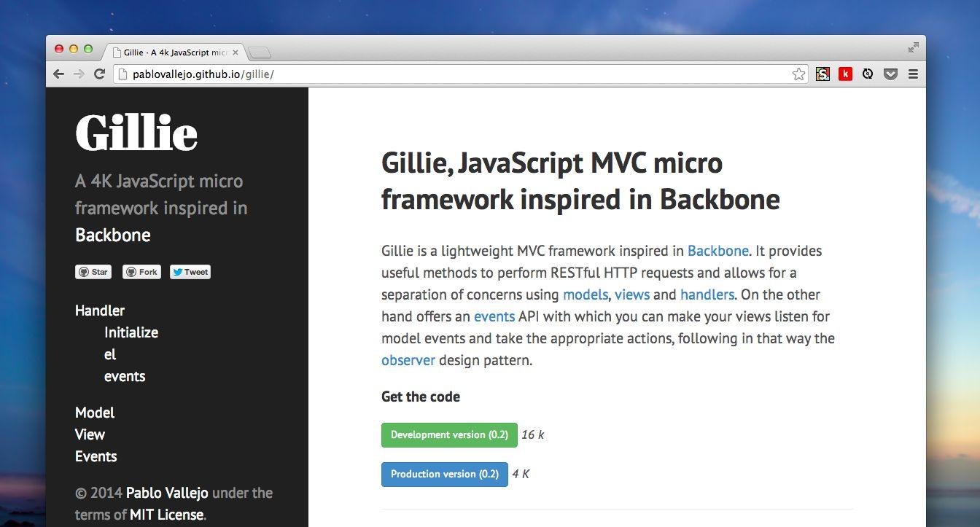
Task: Click the models link in the paragraph
Action: (586, 294)
